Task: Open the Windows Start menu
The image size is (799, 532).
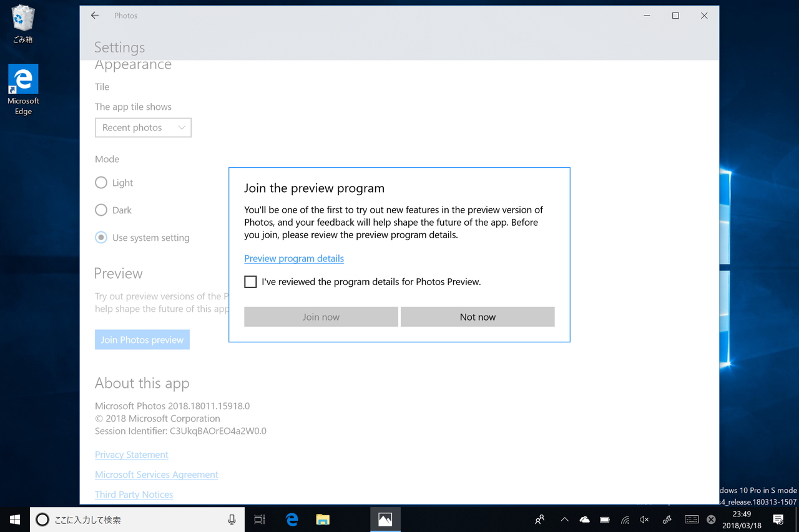Action: click(x=15, y=520)
